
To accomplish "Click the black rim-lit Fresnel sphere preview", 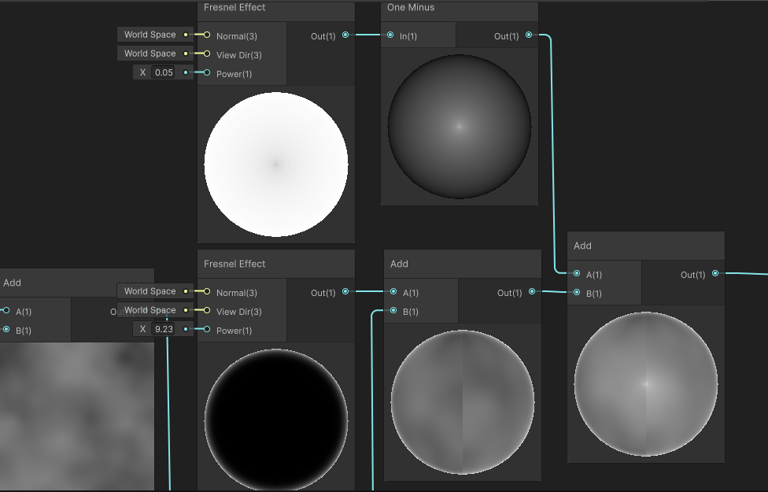I will coord(276,420).
